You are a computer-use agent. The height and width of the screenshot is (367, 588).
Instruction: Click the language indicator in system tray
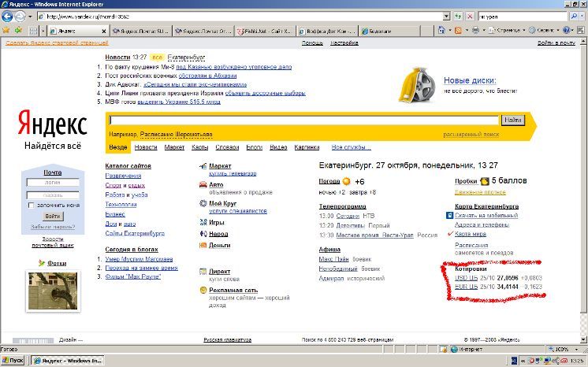[x=514, y=361]
